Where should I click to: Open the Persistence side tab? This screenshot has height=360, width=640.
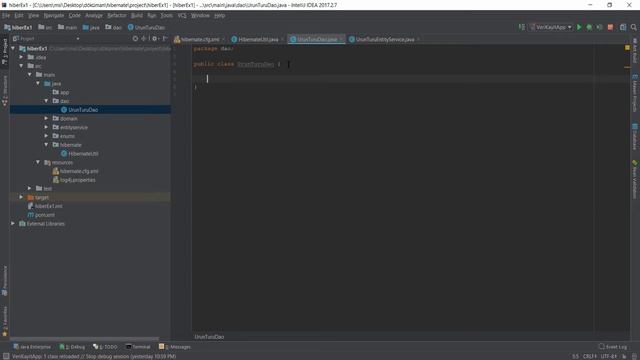5,281
